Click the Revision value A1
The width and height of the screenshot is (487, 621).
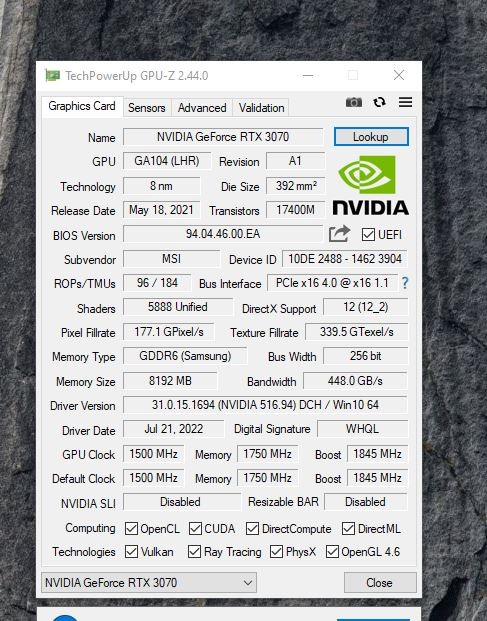pos(296,161)
